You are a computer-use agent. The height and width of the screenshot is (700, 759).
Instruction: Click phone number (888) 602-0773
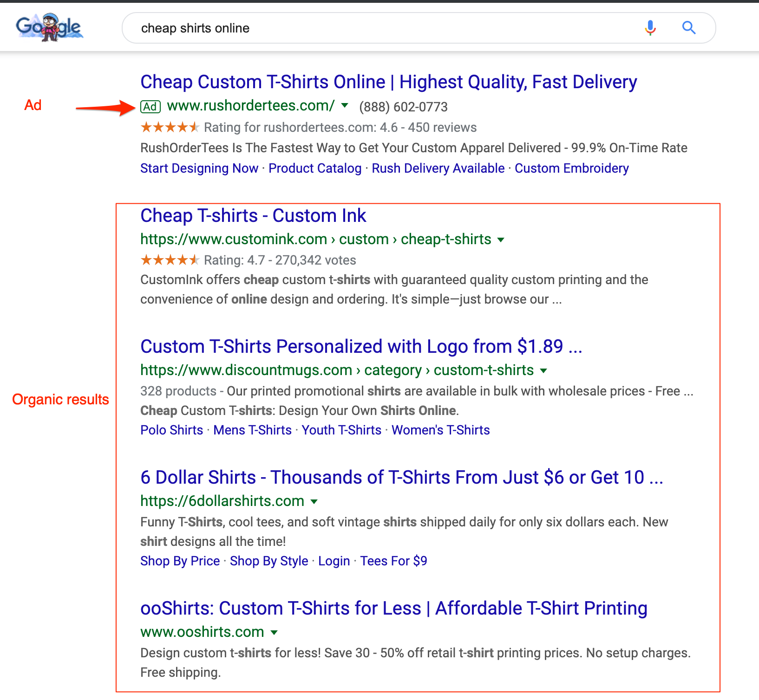tap(403, 107)
